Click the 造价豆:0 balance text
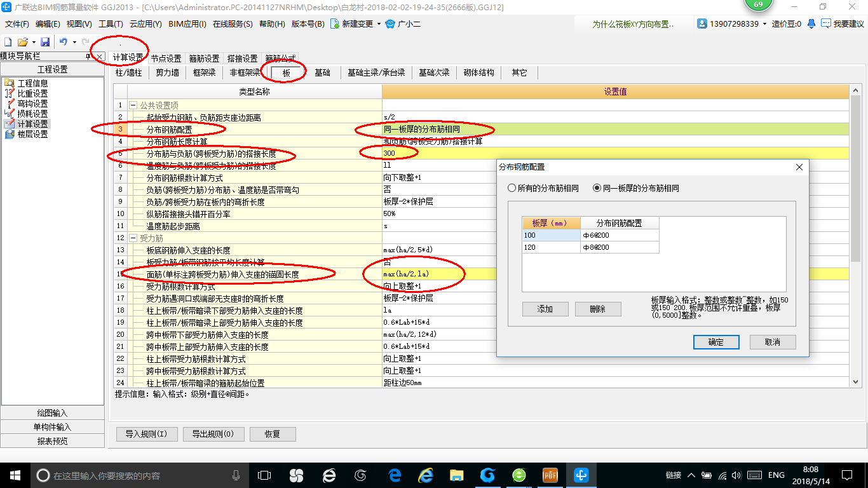The image size is (868, 488). (x=787, y=24)
